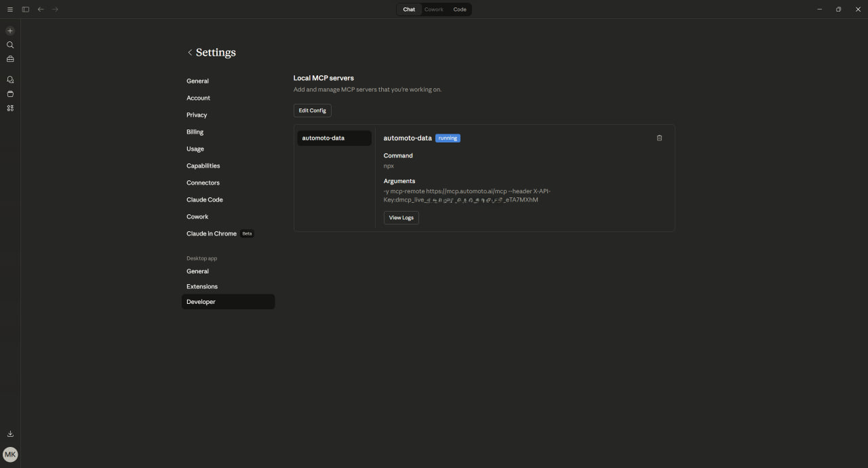This screenshot has width=868, height=468.
Task: Open the Privacy settings section
Action: point(197,115)
